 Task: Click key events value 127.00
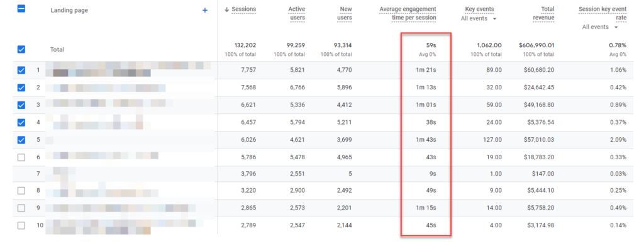(x=492, y=140)
